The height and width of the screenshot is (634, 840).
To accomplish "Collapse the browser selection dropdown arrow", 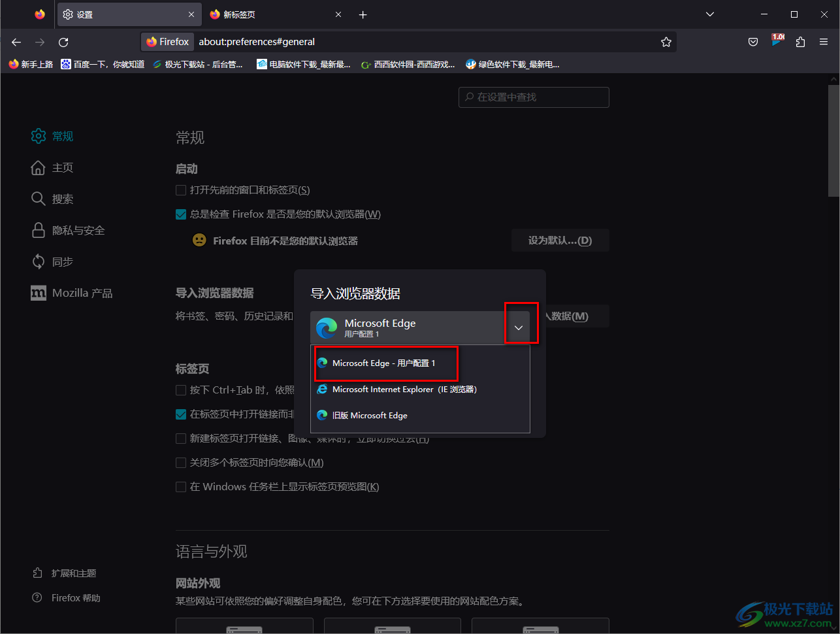I will (x=519, y=327).
